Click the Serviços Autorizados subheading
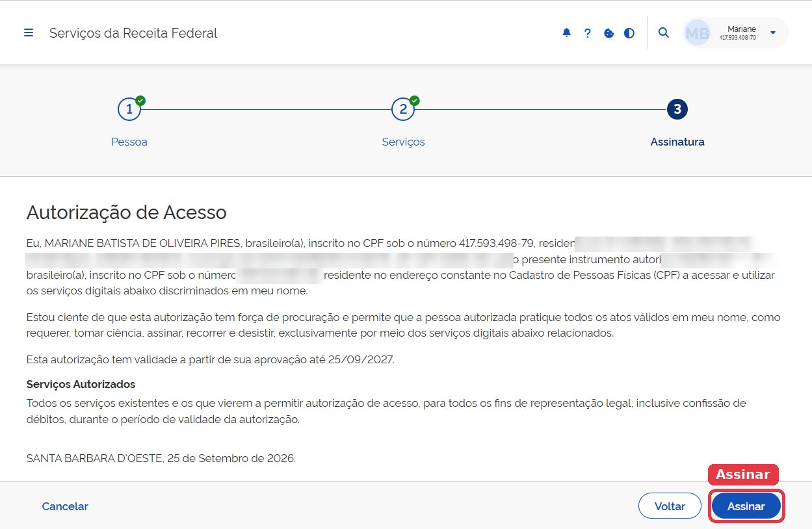Image resolution: width=812 pixels, height=529 pixels. pos(81,384)
